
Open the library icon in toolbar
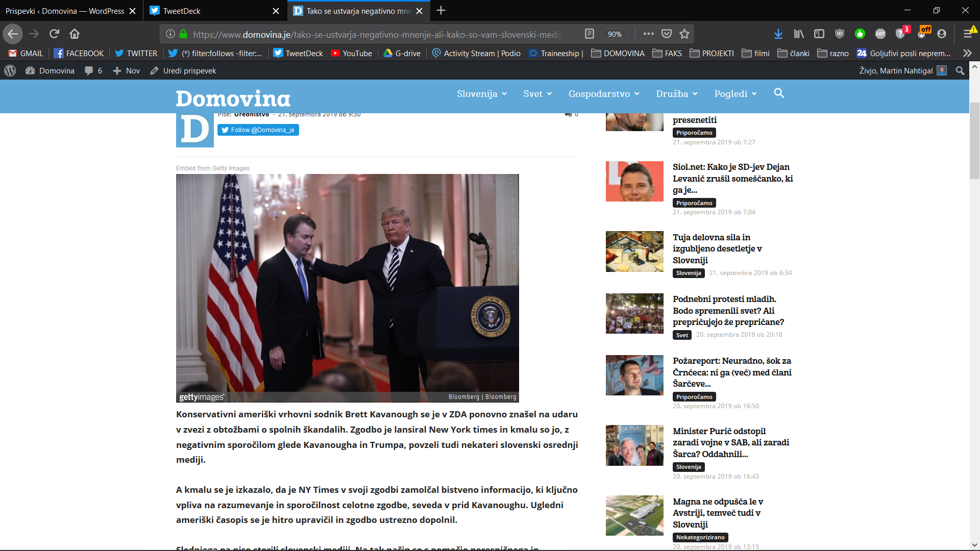[x=799, y=34]
